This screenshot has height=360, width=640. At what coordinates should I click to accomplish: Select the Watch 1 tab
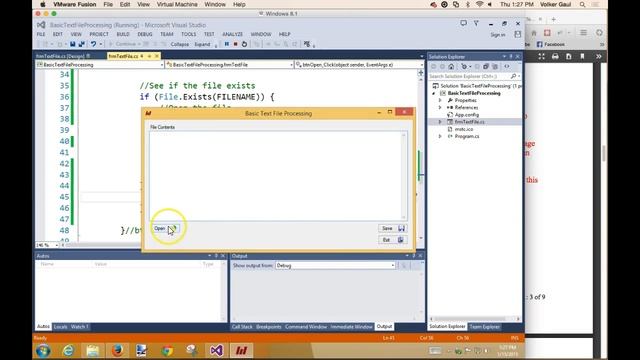pos(80,327)
